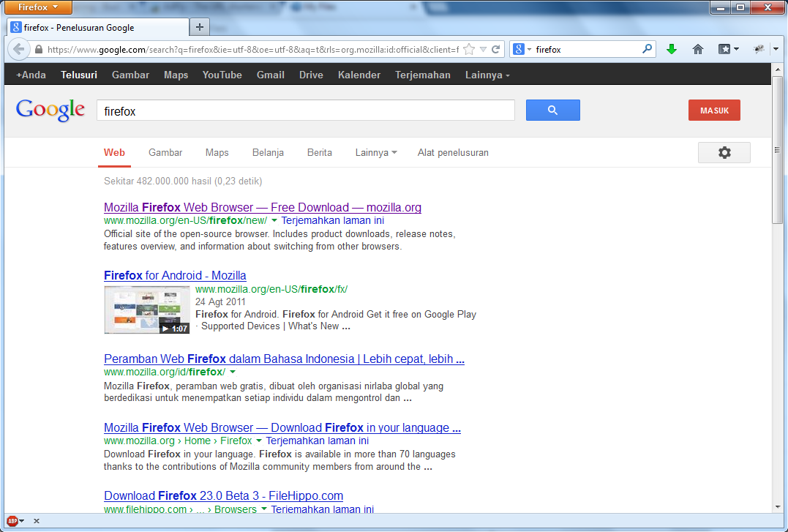Click the Adblock Plus ABP icon

(x=12, y=521)
